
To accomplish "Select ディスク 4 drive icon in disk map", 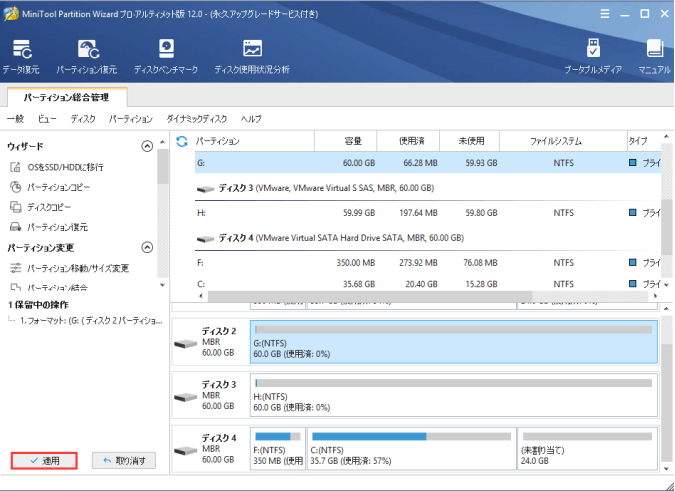I will click(x=186, y=450).
